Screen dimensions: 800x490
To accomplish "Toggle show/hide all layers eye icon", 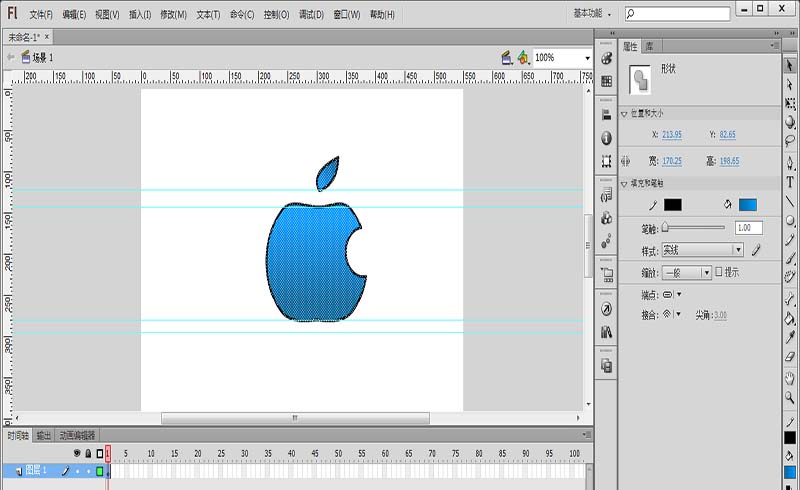I will [77, 453].
